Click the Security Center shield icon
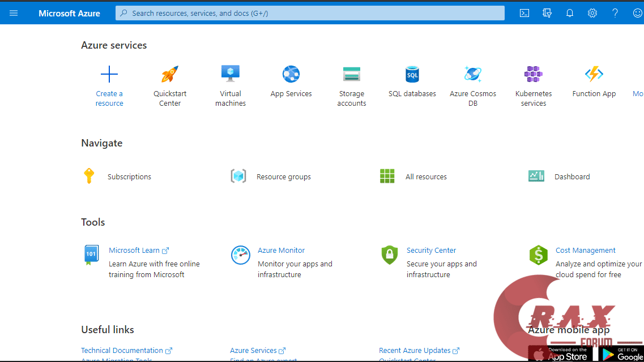The width and height of the screenshot is (644, 362). 389,255
